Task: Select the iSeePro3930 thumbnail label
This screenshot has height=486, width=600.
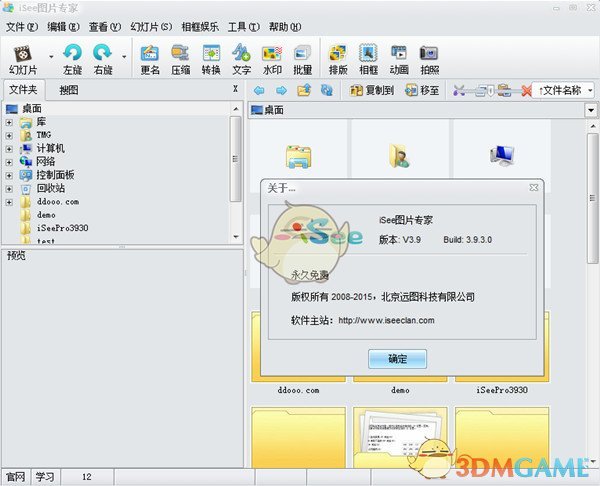Action: pos(502,390)
